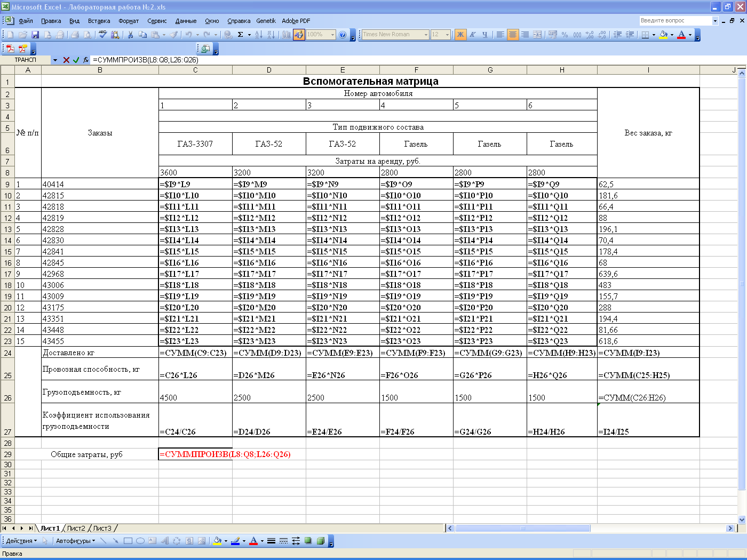Open the AutoSum dropdown arrow
747x560 pixels.
tap(249, 35)
